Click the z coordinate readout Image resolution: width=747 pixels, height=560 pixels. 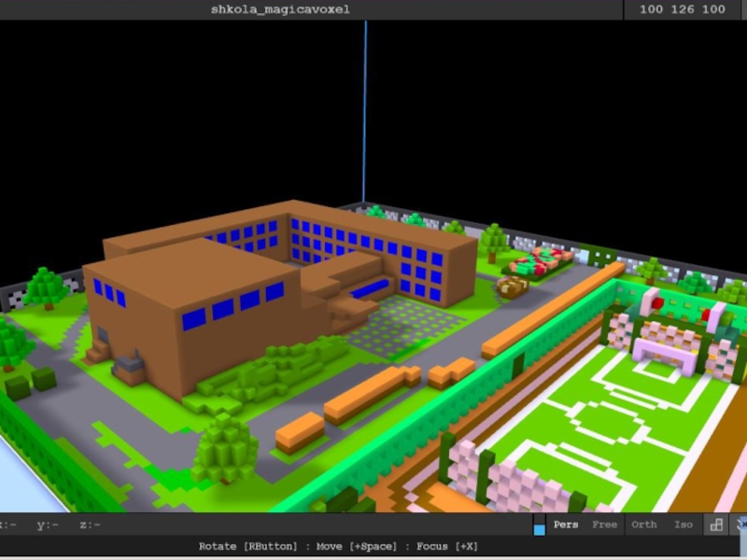[x=90, y=525]
